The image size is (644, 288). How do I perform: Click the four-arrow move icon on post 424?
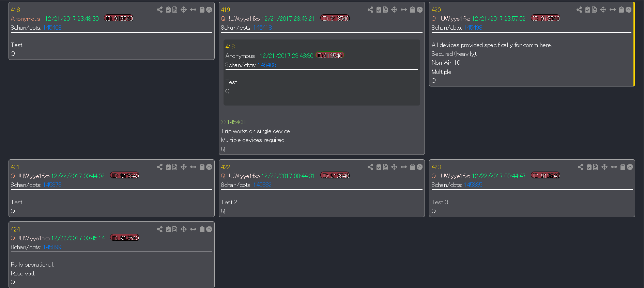(184, 229)
